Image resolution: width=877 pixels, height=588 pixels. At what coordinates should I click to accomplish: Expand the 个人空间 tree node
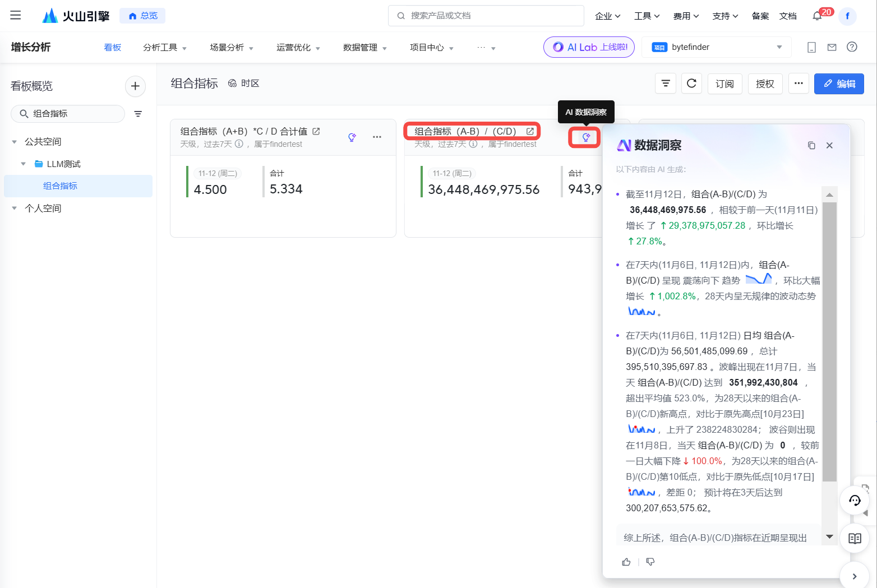pyautogui.click(x=15, y=209)
